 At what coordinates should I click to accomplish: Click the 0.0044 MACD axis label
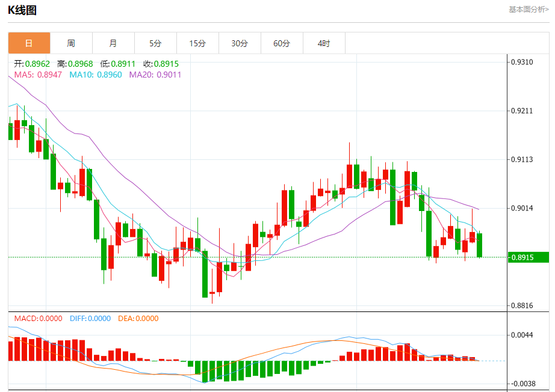coord(522,335)
